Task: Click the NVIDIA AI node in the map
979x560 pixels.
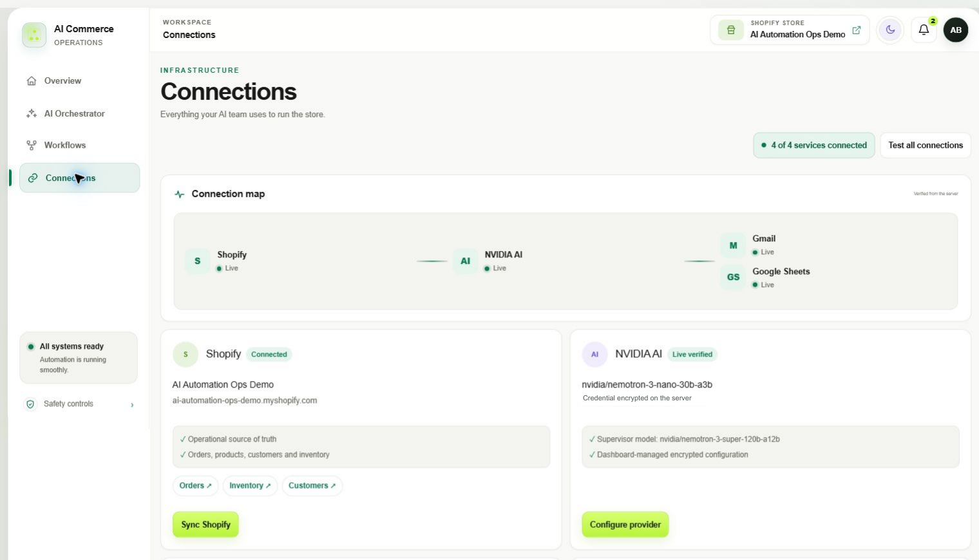Action: coord(465,261)
